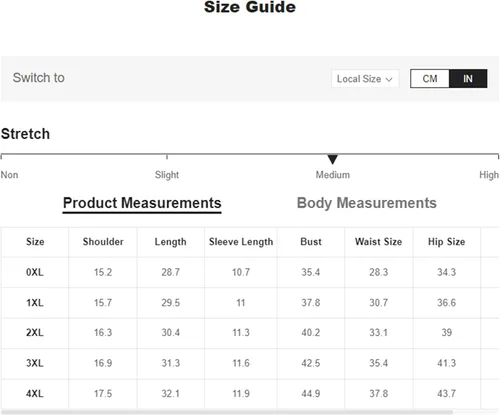Click the Shoulder column header
The width and height of the screenshot is (500, 415).
click(103, 242)
